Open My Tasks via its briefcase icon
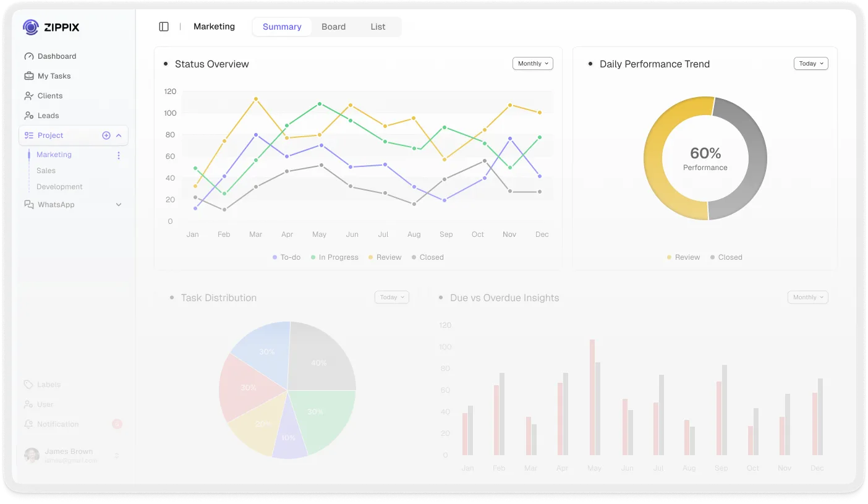This screenshot has width=868, height=504. (28, 75)
